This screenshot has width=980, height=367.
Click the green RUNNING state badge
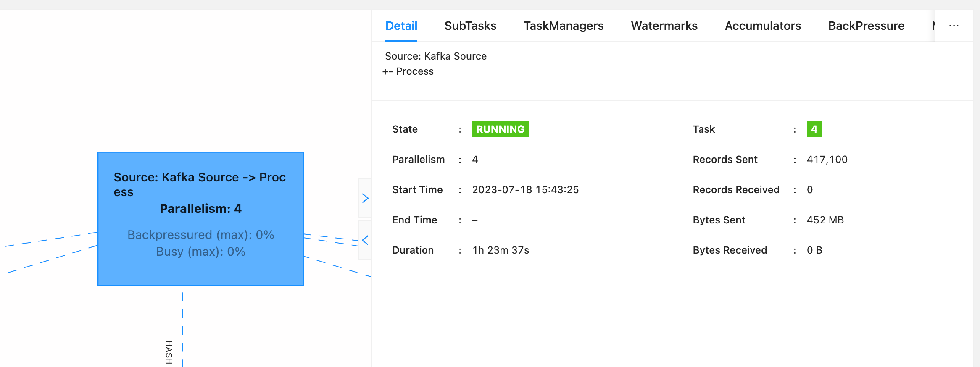[x=500, y=129]
